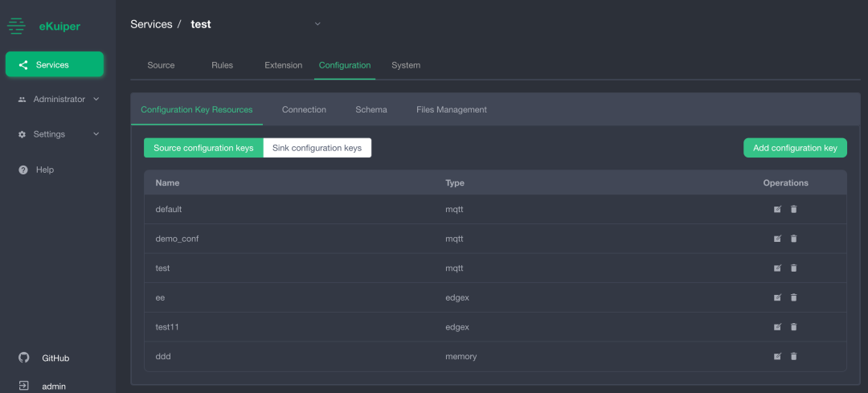Screen dimensions: 868x393
Task: Open the Help page link
Action: 44,170
